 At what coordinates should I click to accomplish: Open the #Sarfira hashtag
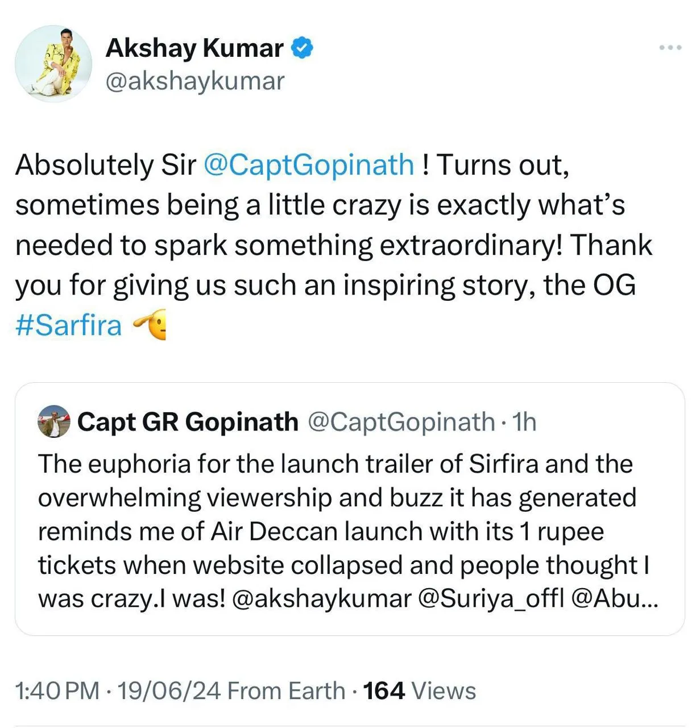pyautogui.click(x=69, y=325)
